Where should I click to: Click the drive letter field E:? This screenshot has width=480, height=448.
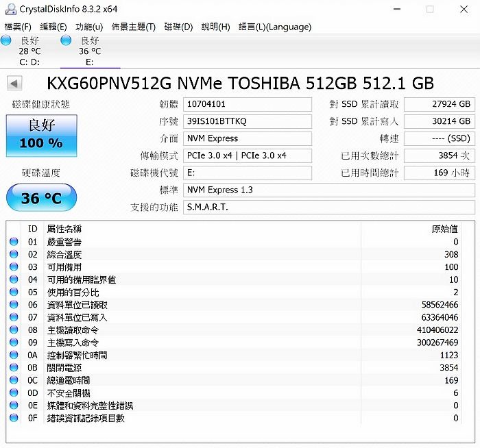point(248,173)
